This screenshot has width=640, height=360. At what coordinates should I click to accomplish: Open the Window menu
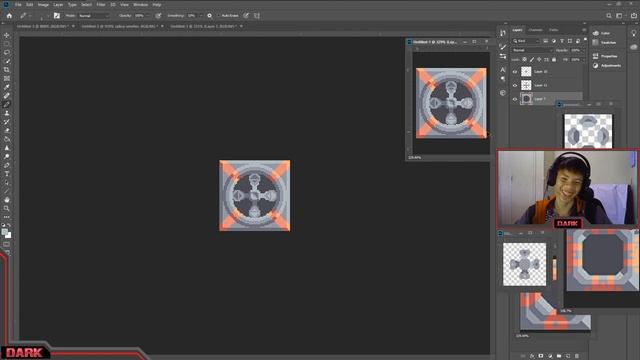click(x=140, y=4)
